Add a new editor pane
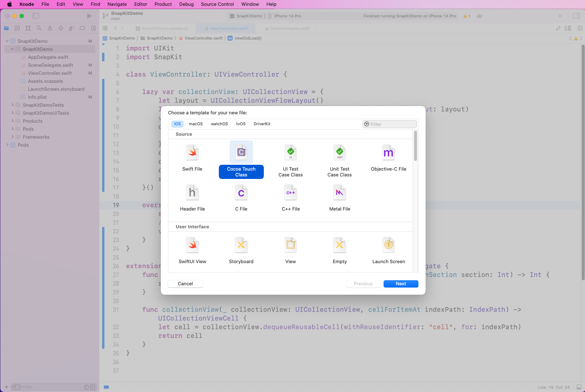585x392 pixels. click(x=580, y=28)
